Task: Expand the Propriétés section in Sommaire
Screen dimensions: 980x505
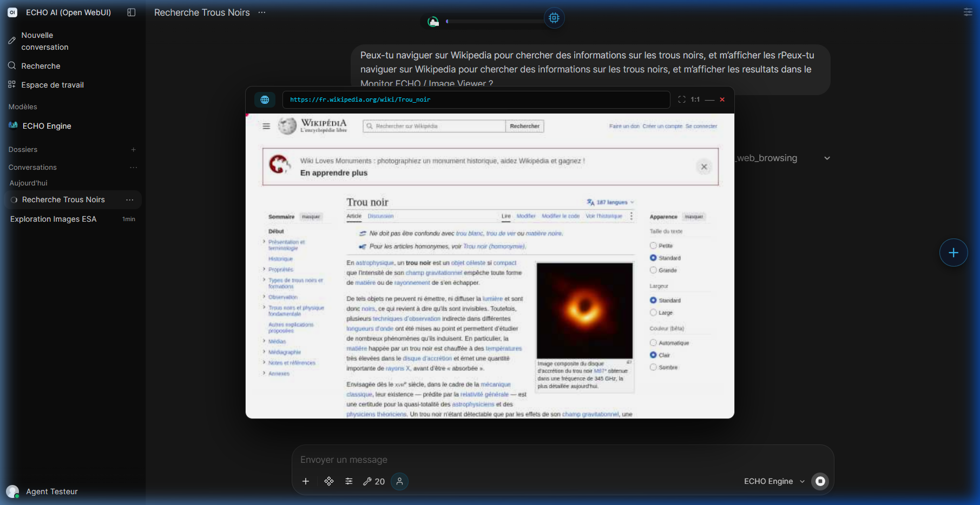Action: (x=264, y=269)
